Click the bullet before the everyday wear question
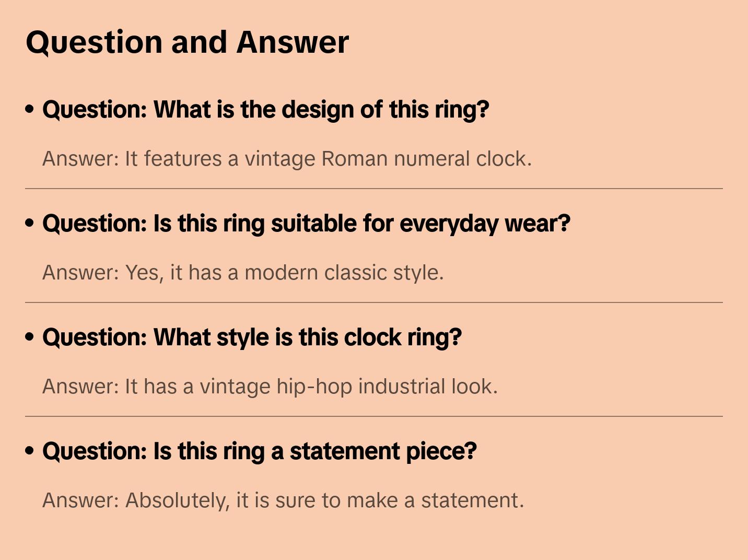This screenshot has height=560, width=748. (x=30, y=223)
